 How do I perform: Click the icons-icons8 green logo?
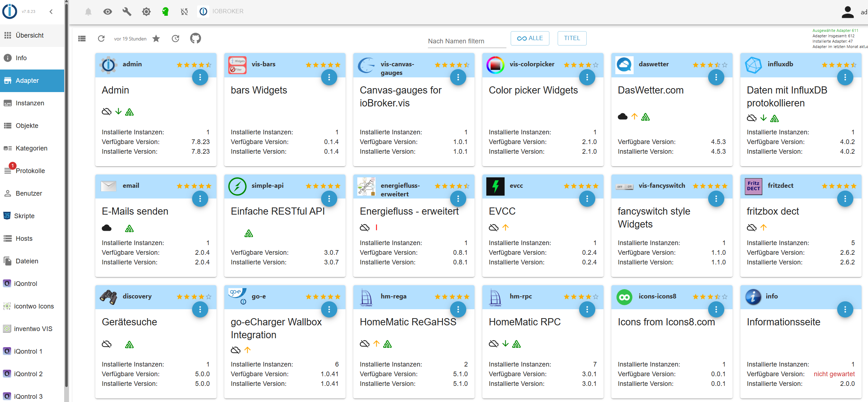coord(624,297)
